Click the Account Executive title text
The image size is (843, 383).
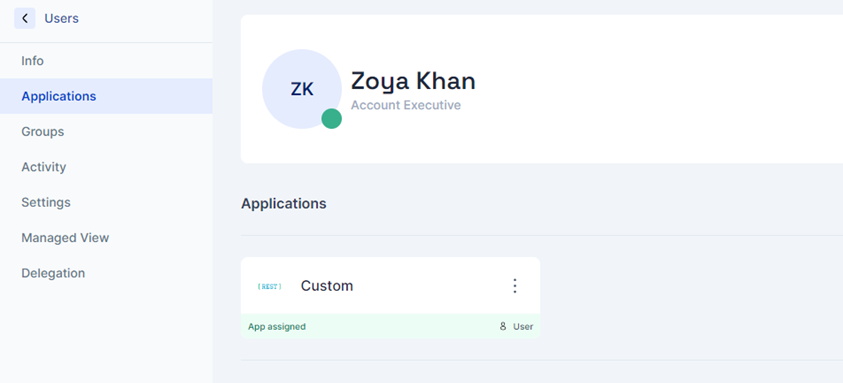point(406,105)
